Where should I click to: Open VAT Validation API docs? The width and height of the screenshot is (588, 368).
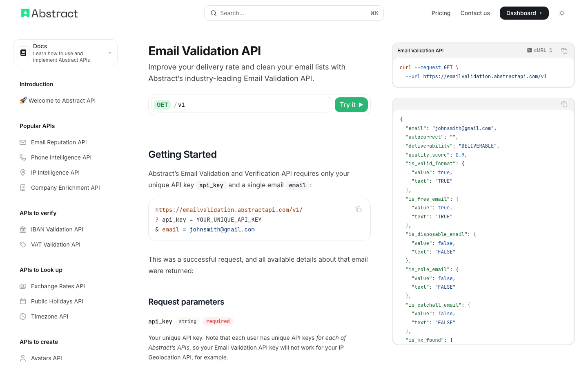[56, 245]
